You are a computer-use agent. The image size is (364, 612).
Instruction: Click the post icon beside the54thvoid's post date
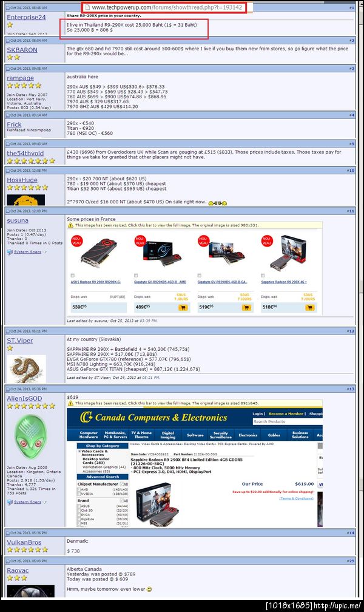click(8, 144)
